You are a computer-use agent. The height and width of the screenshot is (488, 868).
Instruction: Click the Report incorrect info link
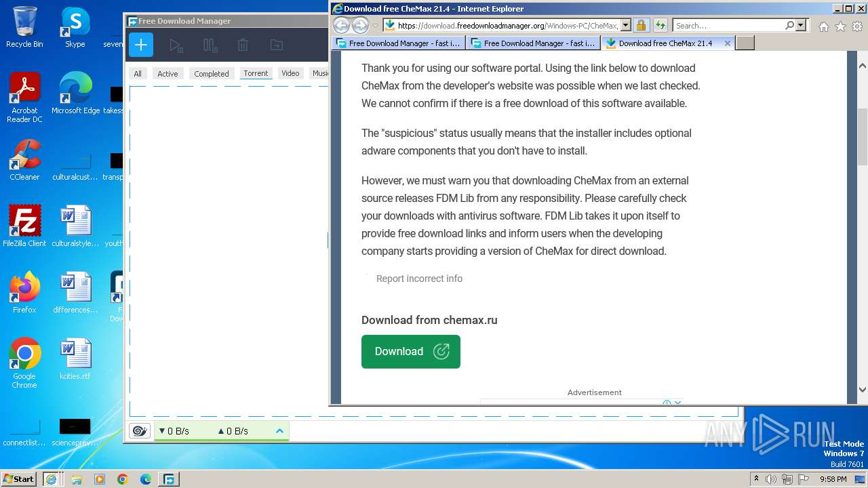[x=419, y=279]
